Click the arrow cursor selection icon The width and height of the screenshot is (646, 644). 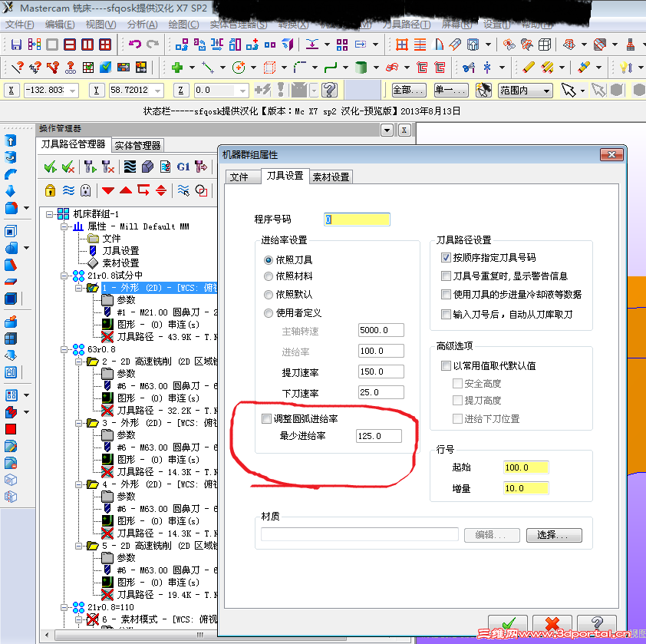(x=569, y=90)
